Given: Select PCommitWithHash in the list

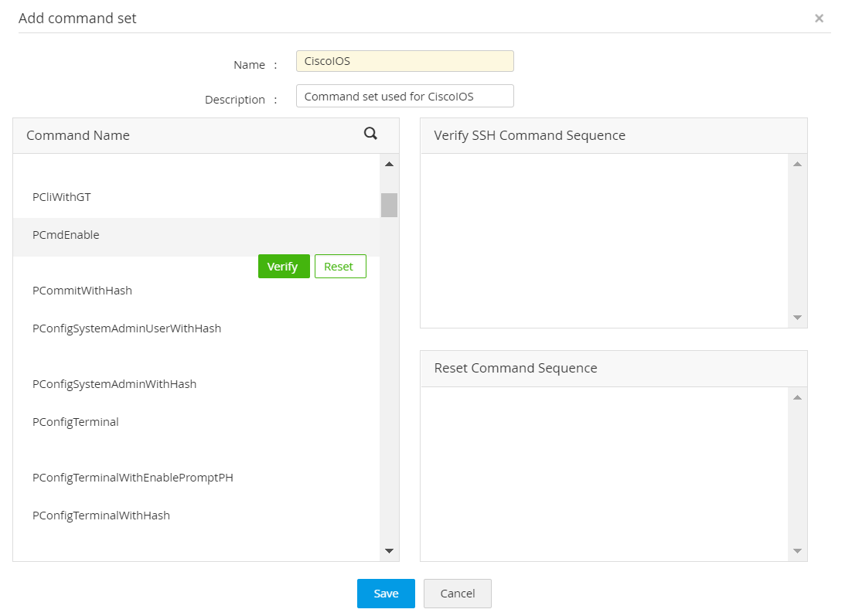Looking at the screenshot, I should [83, 291].
